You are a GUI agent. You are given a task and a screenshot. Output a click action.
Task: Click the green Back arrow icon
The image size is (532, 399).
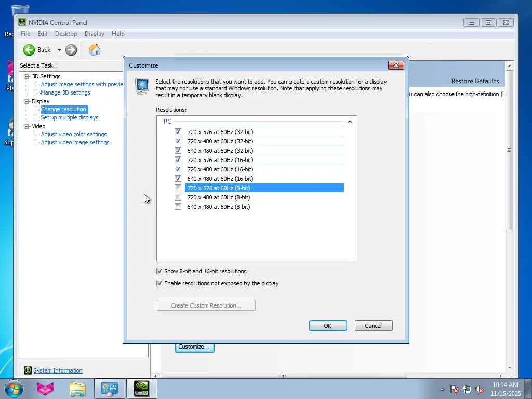click(x=29, y=50)
